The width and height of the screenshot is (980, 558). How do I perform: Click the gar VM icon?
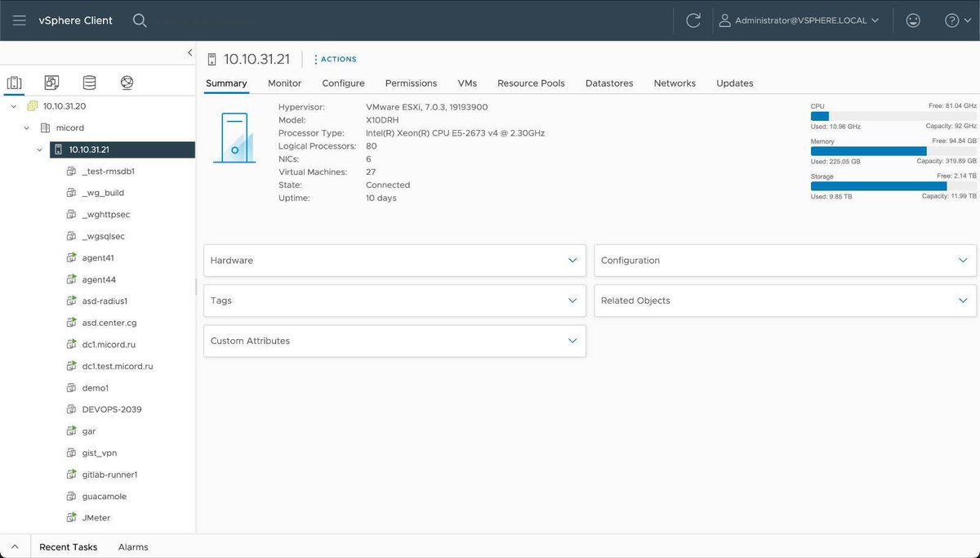tap(71, 431)
